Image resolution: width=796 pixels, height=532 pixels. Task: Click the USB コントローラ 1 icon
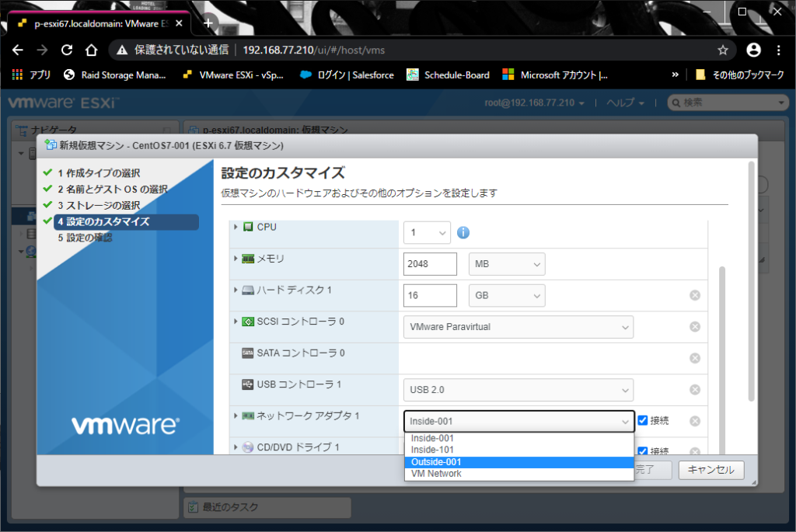[248, 384]
